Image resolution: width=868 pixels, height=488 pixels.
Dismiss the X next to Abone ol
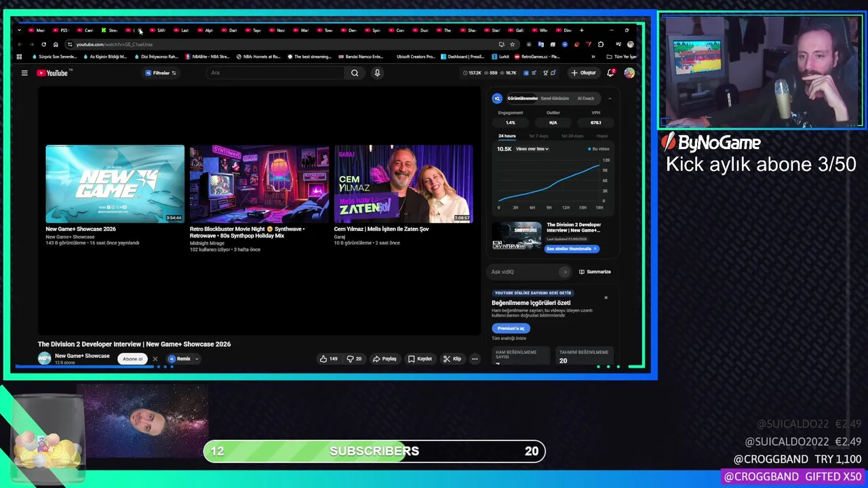tap(155, 359)
